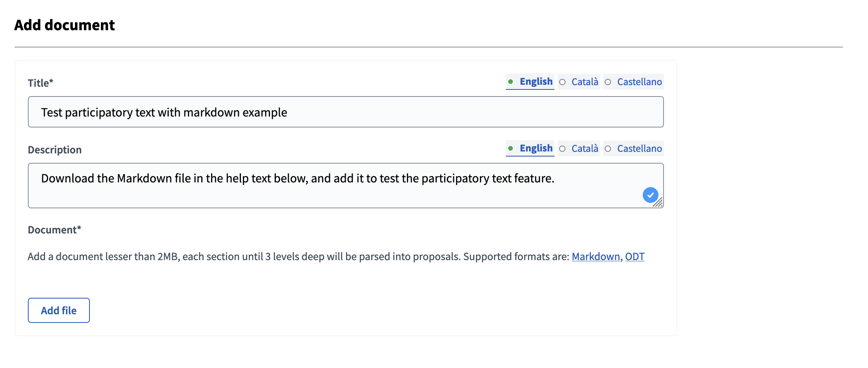Select the English language pill above the description

coord(536,148)
